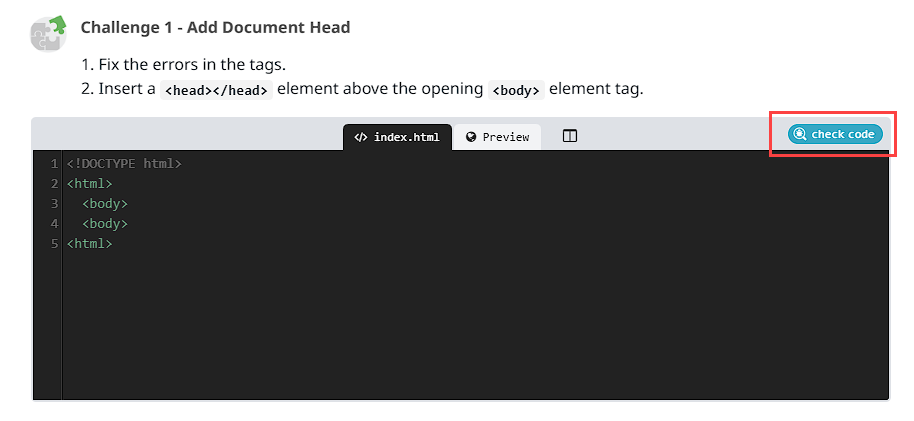Click the green puzzle piece challenge icon
Viewport: 914px width, 421px height.
pyautogui.click(x=48, y=32)
